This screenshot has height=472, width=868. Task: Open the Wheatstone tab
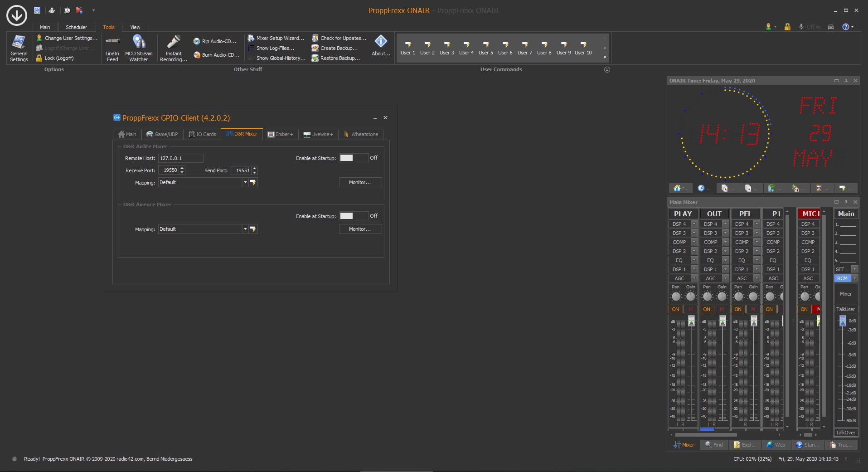tap(361, 134)
